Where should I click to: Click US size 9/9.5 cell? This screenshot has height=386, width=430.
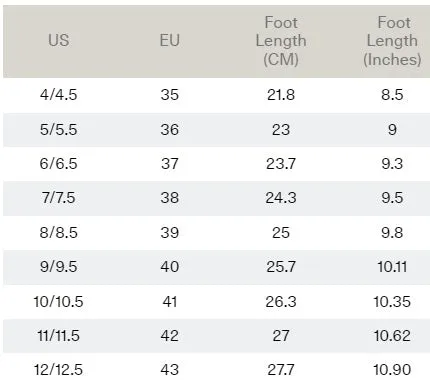pos(59,267)
